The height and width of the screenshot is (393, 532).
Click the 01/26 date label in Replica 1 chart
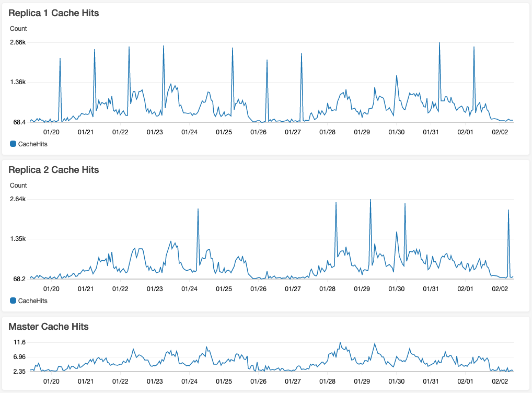pos(258,132)
